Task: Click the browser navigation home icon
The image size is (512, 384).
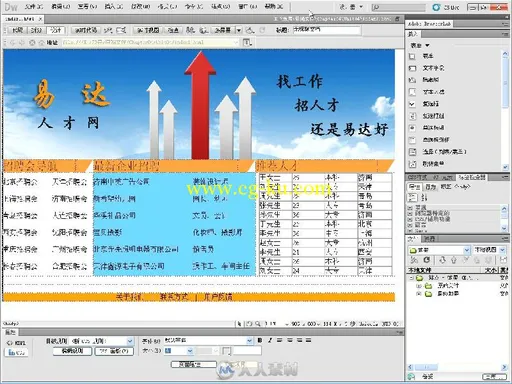Action: pyautogui.click(x=42, y=43)
